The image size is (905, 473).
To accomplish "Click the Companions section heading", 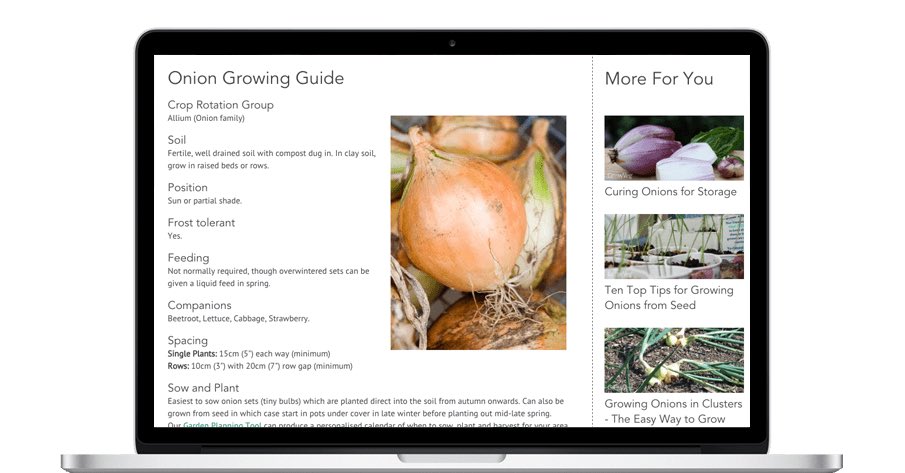I will [x=199, y=305].
